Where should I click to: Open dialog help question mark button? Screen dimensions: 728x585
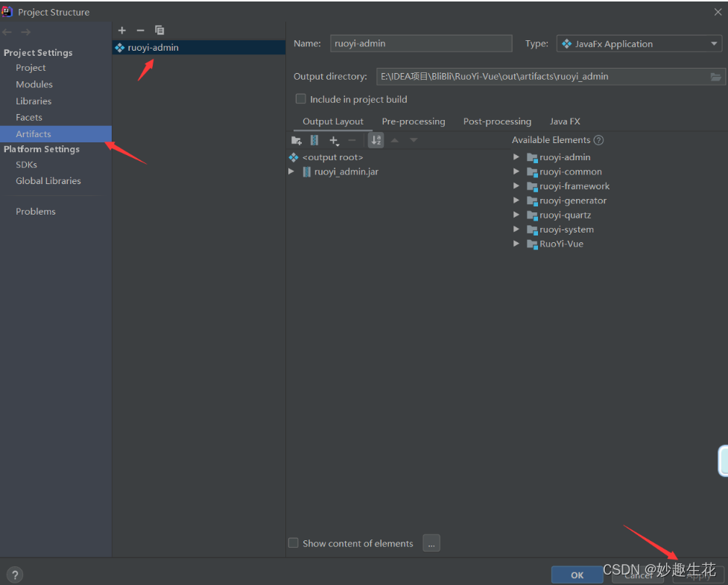coord(14,574)
